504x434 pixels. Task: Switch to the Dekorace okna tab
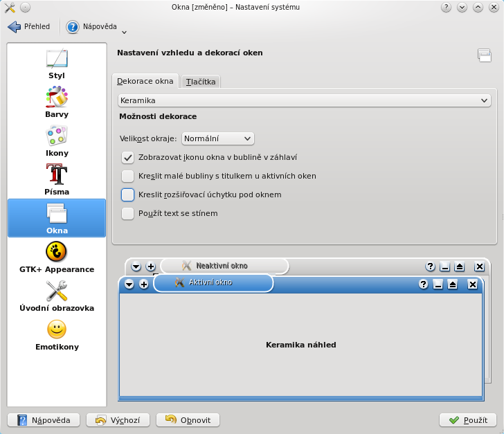click(145, 82)
